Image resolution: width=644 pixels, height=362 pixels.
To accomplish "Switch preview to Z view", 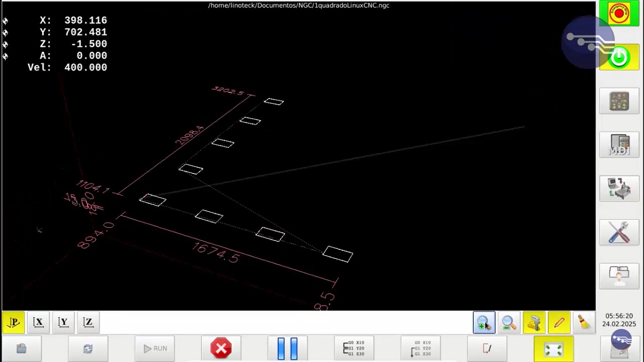I will [88, 323].
